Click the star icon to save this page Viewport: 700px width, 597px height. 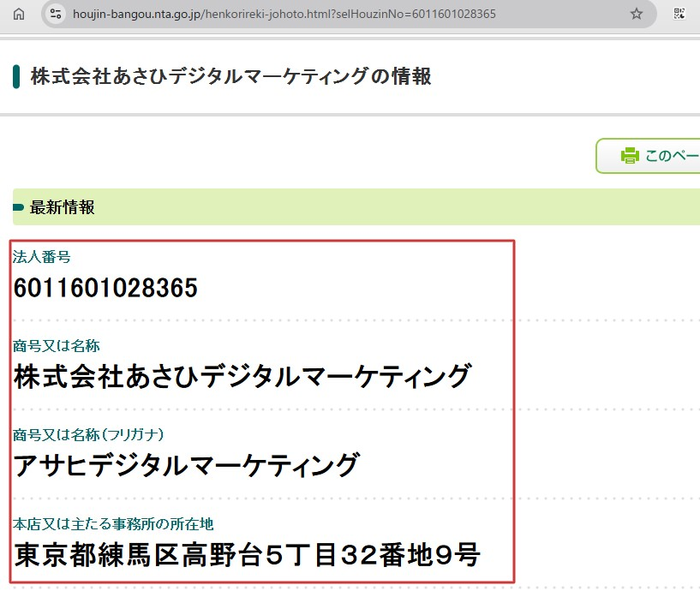click(635, 15)
